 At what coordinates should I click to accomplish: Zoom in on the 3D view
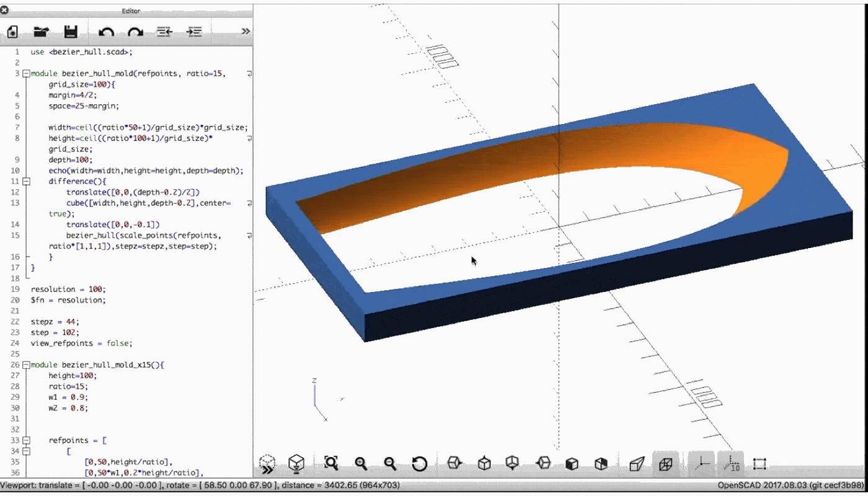tap(361, 463)
